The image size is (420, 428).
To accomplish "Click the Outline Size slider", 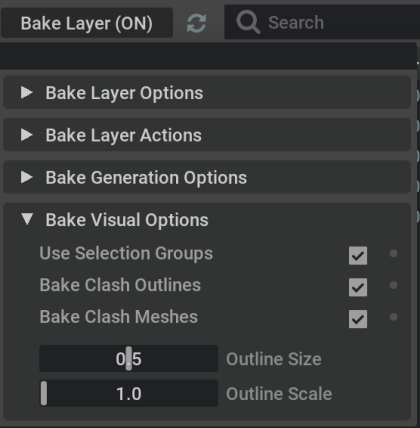I will [129, 359].
